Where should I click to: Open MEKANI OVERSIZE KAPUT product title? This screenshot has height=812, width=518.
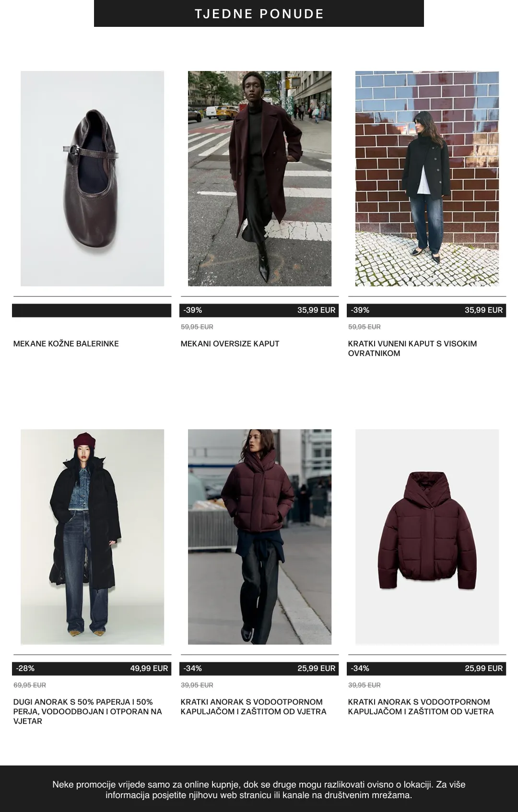pos(230,344)
